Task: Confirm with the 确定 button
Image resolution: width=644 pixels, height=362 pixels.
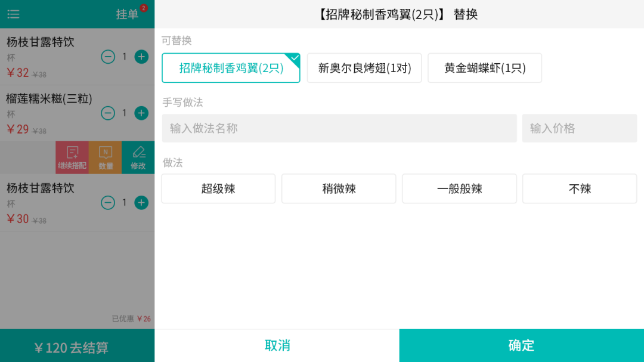Action: tap(522, 345)
